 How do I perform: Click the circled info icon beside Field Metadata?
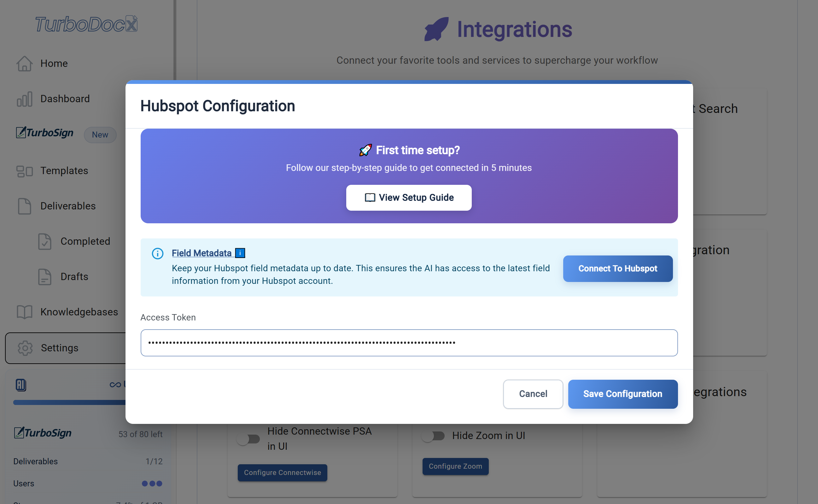(x=157, y=253)
